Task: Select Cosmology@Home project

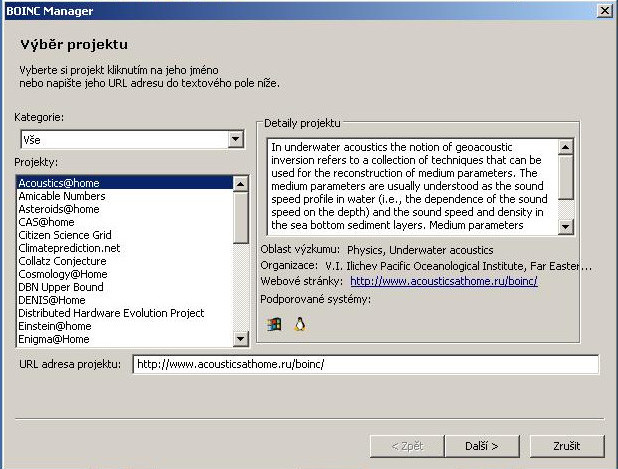Action: click(x=125, y=274)
